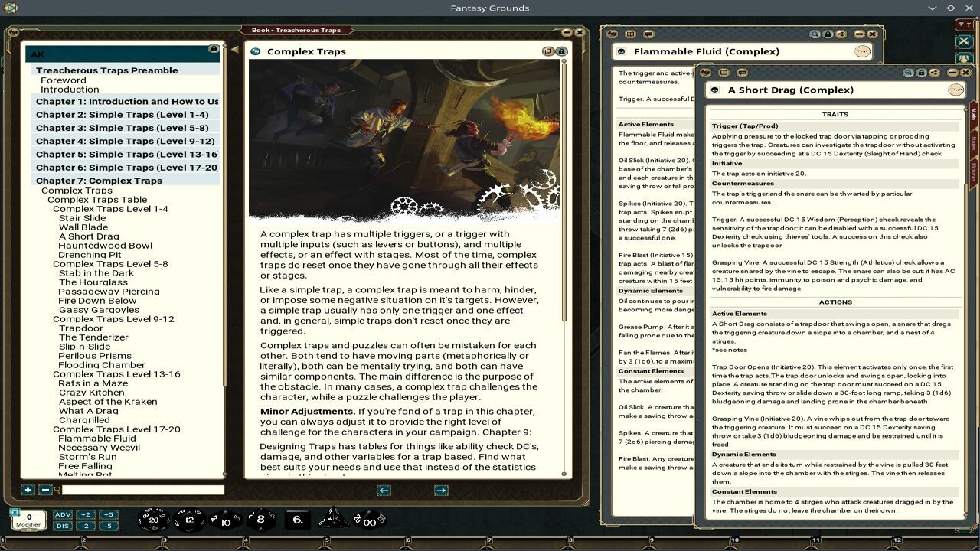Roll the d20 die in the dice tray
The height and width of the screenshot is (551, 980).
tap(155, 519)
